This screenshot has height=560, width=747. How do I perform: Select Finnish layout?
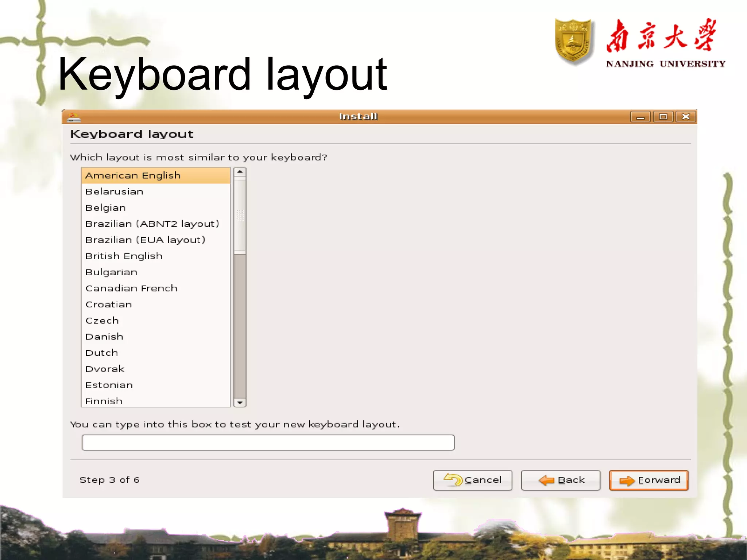156,400
